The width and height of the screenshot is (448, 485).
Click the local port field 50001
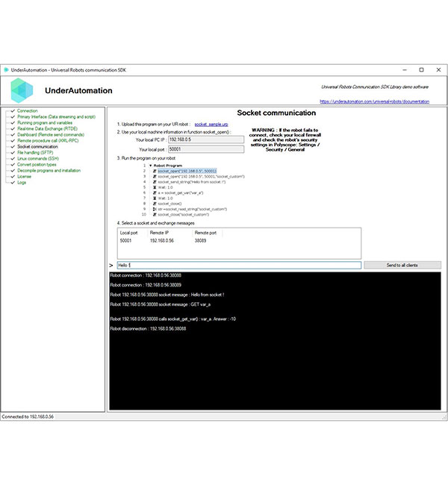206,149
